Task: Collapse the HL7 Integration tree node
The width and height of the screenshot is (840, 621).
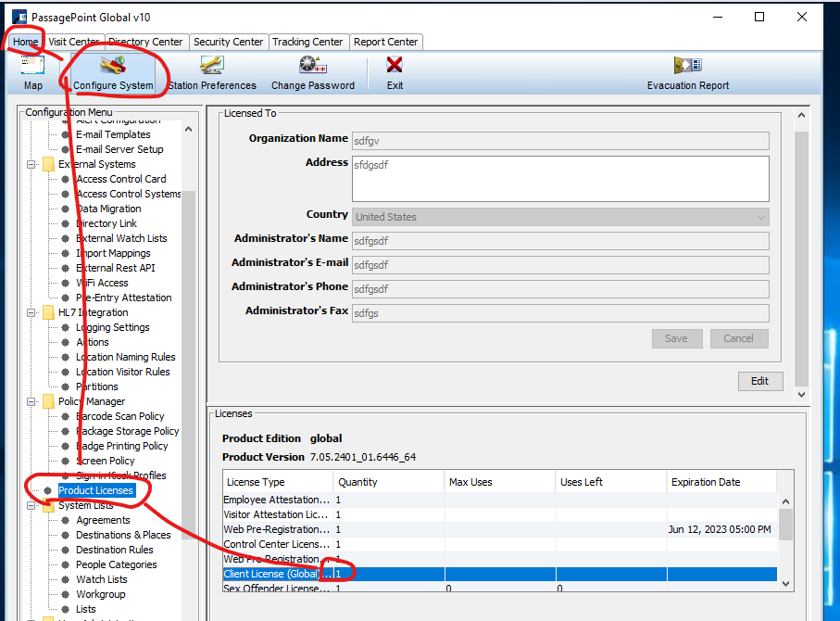Action: (x=31, y=312)
